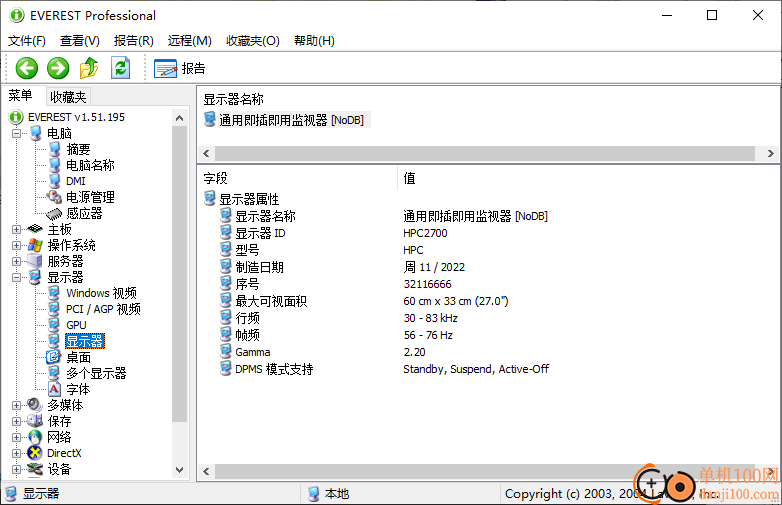Screen dimensions: 782x505
Task: Click the up-one-level folder icon
Action: (89, 68)
